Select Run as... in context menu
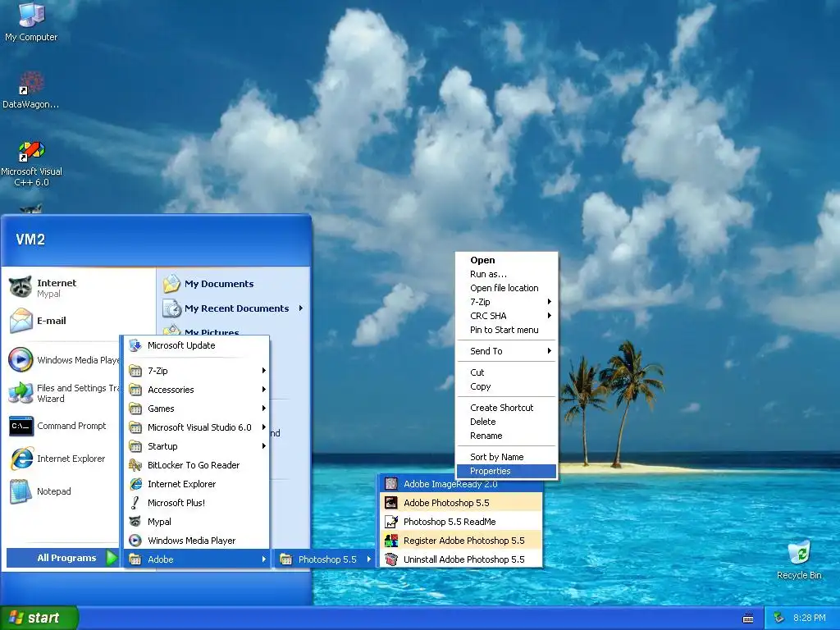The width and height of the screenshot is (840, 630). pyautogui.click(x=506, y=274)
